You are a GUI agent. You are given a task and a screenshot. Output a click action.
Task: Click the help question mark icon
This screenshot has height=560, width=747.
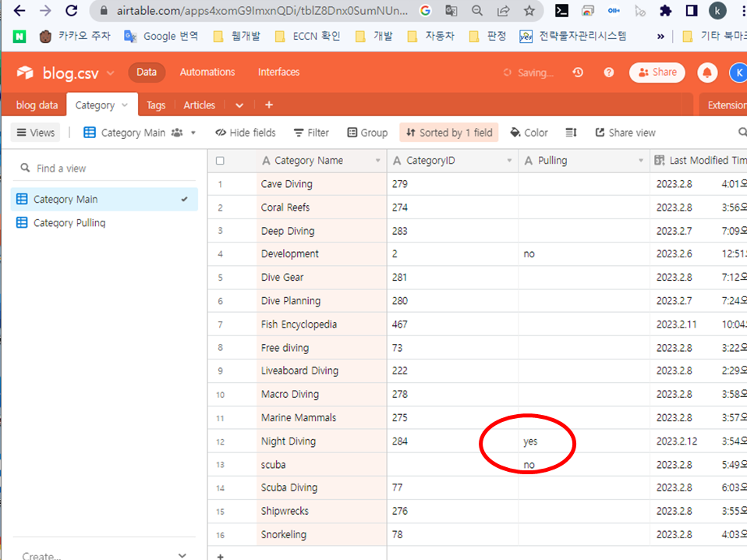609,73
